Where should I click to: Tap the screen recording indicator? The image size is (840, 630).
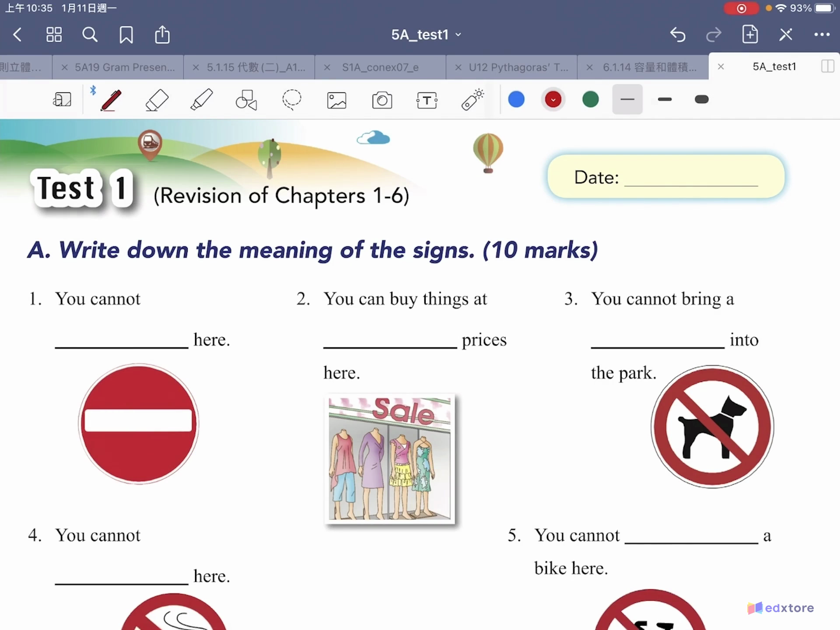point(741,8)
